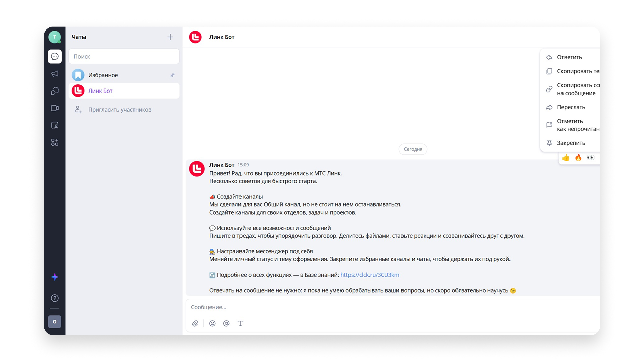Screen dimensions: 644x362
Task: Insert a mention with @ icon
Action: coord(226,323)
